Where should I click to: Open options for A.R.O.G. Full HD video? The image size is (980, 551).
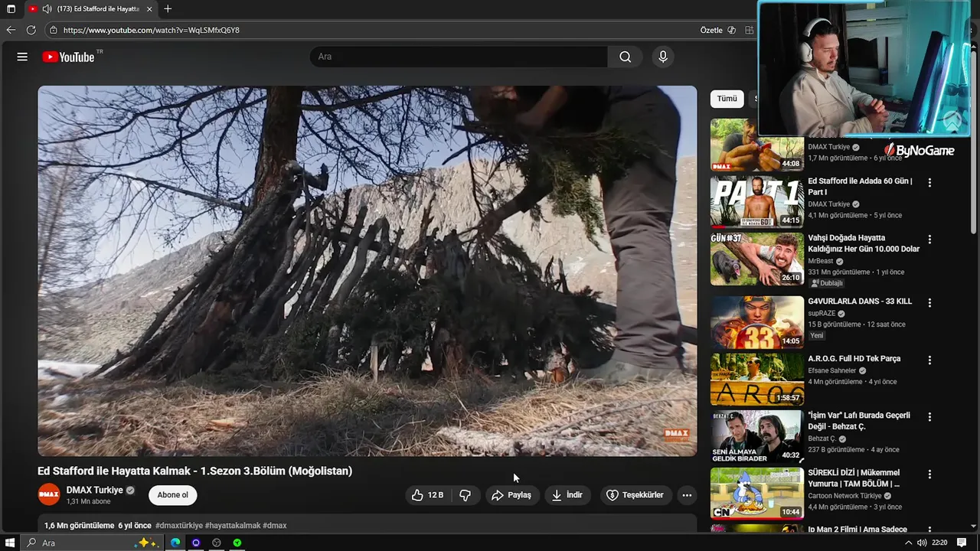(929, 360)
